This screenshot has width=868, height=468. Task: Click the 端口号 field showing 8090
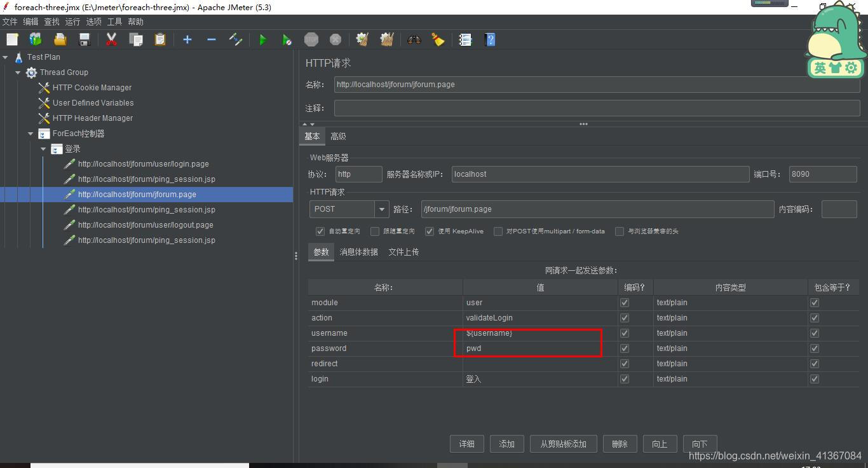click(823, 174)
